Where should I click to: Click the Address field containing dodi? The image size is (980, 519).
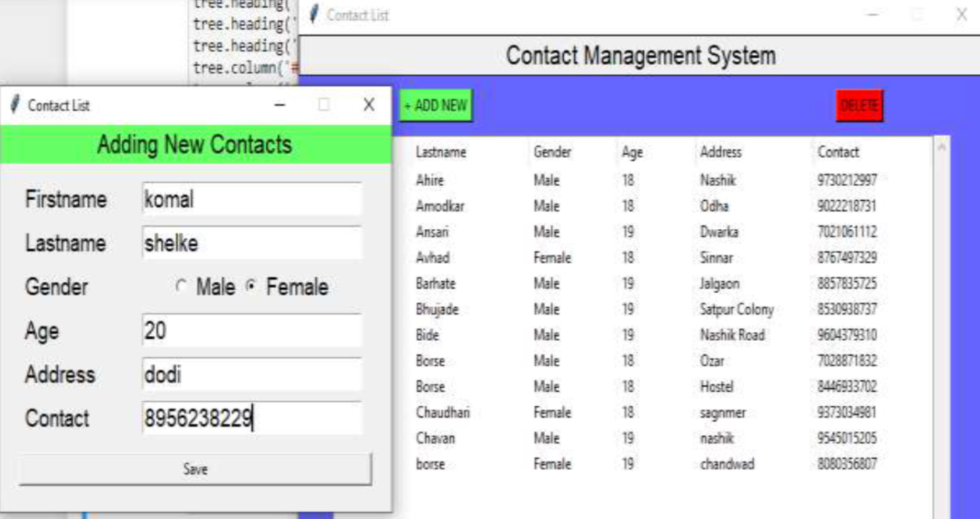tap(251, 375)
